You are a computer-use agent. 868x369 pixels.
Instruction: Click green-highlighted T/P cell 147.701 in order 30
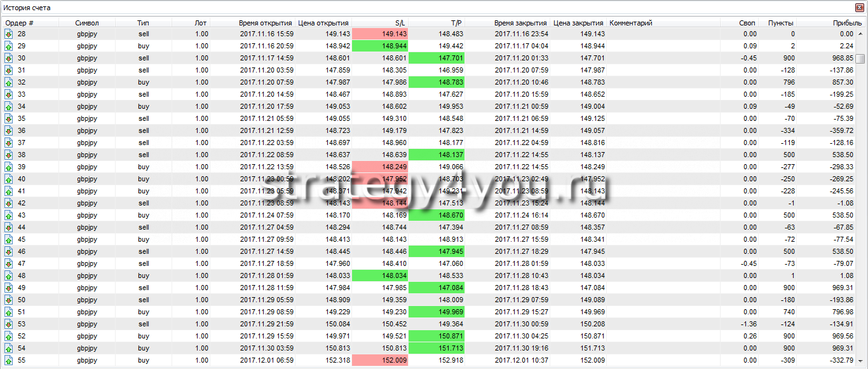click(x=436, y=58)
